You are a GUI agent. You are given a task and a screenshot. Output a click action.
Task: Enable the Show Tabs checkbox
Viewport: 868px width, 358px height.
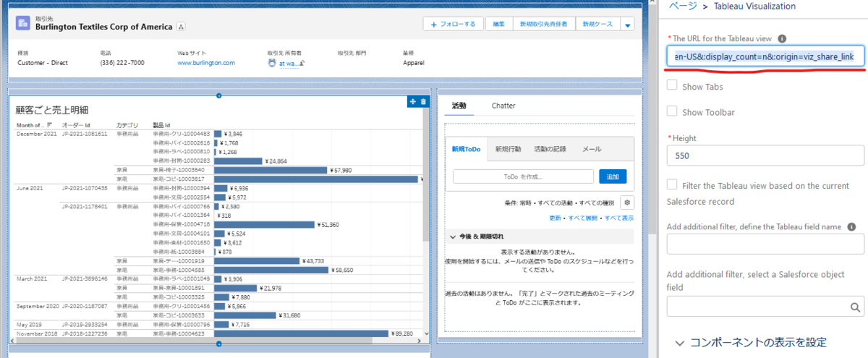[x=672, y=85]
